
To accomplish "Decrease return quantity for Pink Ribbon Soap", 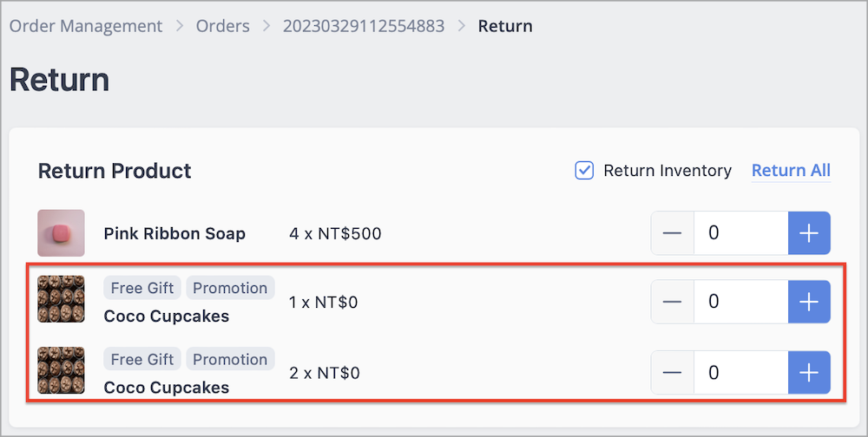I will [672, 233].
